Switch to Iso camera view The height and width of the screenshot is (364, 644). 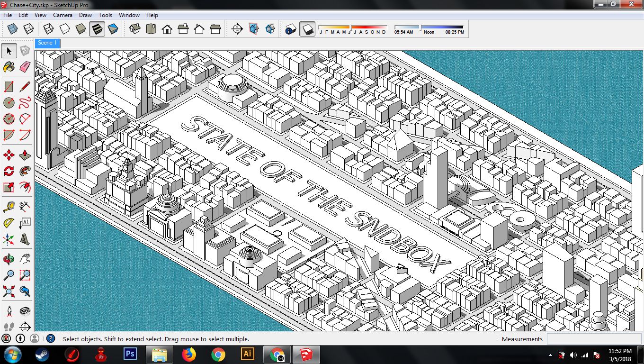(x=135, y=29)
